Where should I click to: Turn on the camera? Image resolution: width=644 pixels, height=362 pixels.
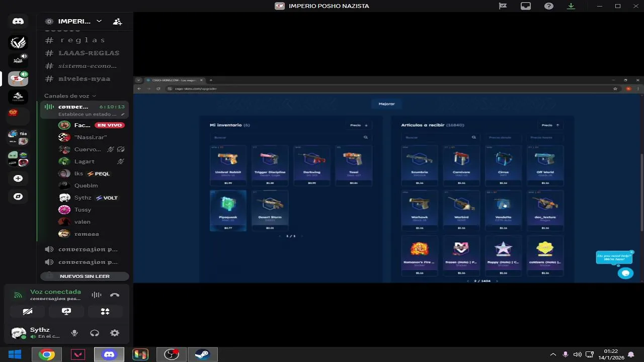28,312
